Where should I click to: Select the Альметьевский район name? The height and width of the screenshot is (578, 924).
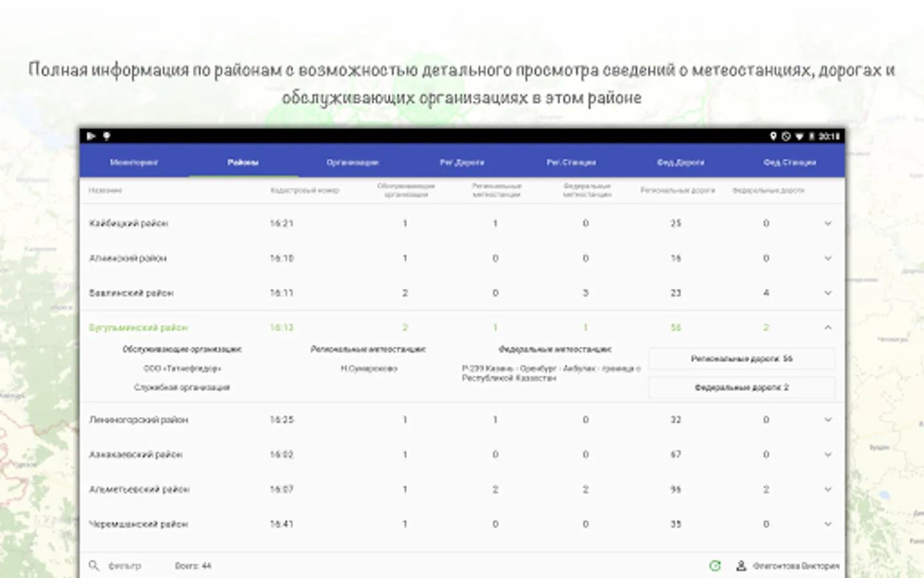(139, 489)
